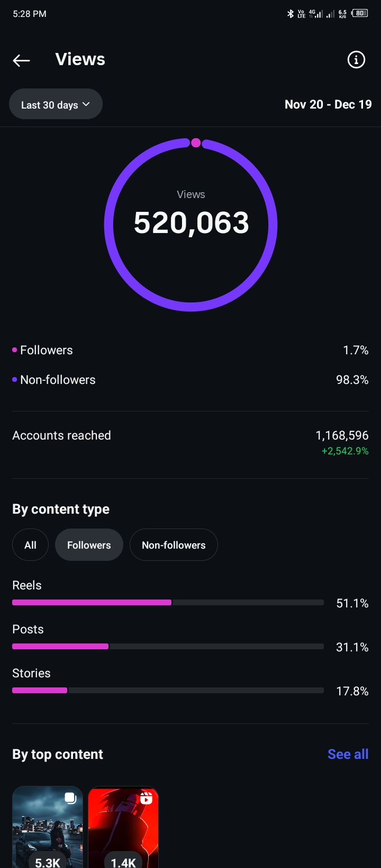Tap the back arrow icon

pyautogui.click(x=21, y=60)
